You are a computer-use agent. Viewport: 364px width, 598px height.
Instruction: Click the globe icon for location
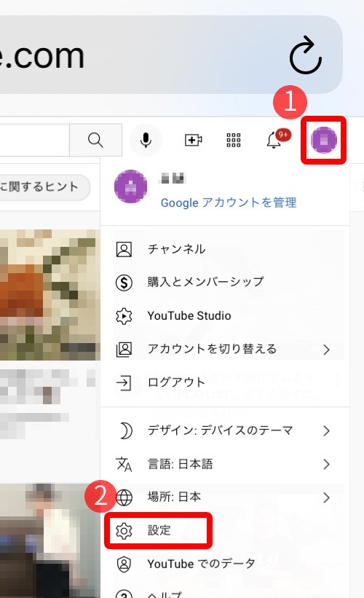(x=124, y=497)
